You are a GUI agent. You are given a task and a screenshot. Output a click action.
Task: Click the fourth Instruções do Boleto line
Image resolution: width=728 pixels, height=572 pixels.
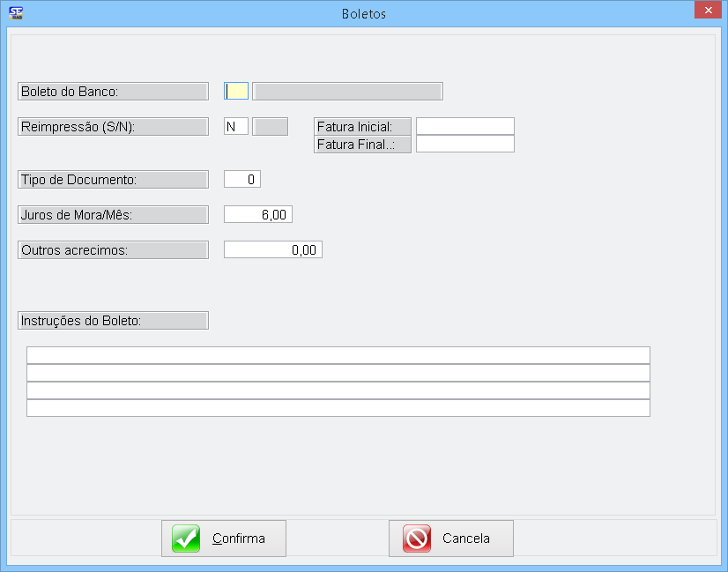[338, 408]
